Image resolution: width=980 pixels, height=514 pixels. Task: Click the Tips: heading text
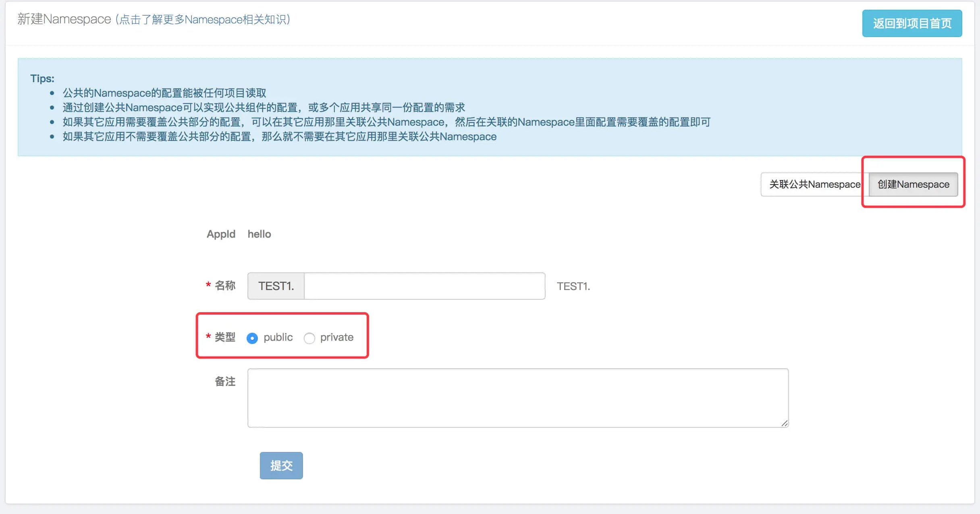[x=42, y=79]
